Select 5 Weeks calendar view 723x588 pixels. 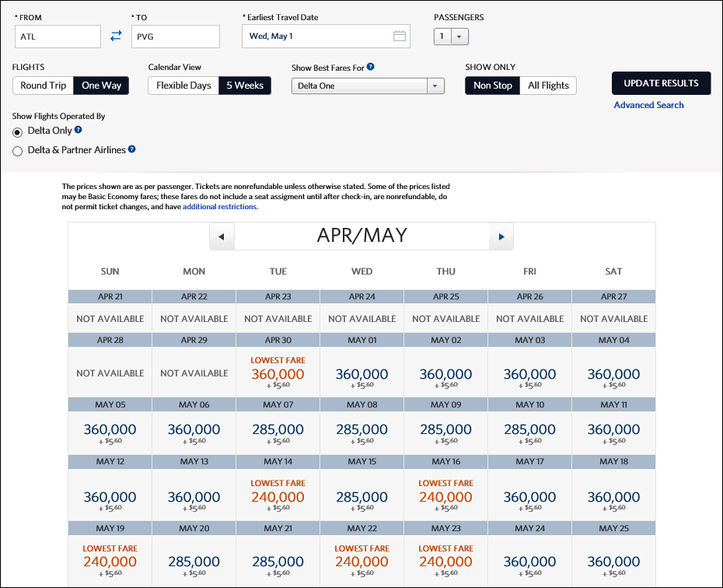coord(245,86)
